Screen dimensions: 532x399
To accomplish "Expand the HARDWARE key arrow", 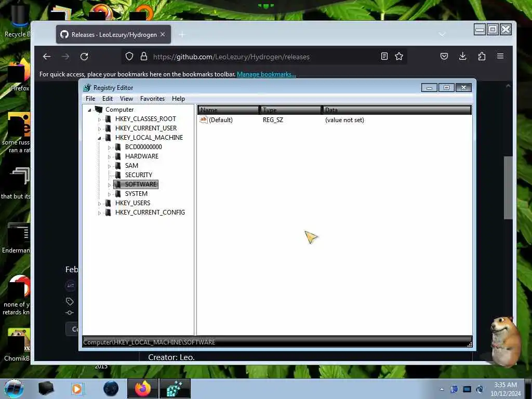I will pyautogui.click(x=109, y=157).
